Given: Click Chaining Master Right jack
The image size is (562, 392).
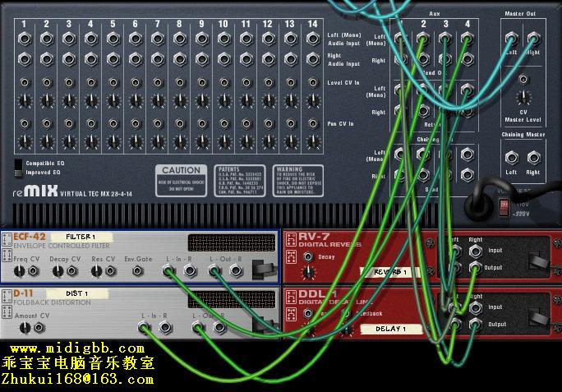Looking at the screenshot, I should click(534, 158).
